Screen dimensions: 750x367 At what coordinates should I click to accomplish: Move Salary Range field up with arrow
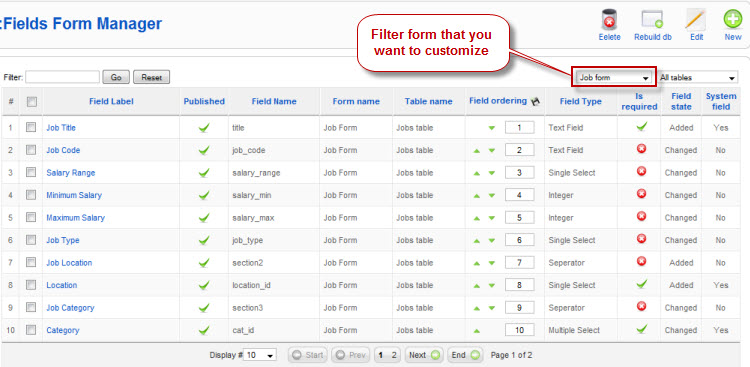[476, 173]
